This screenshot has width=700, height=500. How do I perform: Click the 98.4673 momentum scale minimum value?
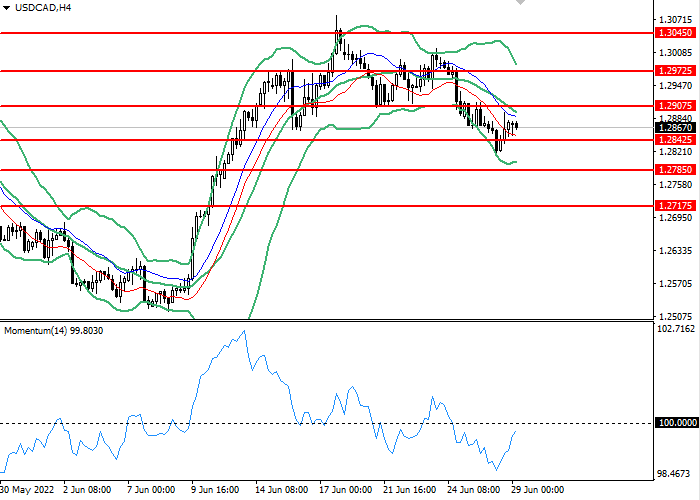(x=675, y=473)
